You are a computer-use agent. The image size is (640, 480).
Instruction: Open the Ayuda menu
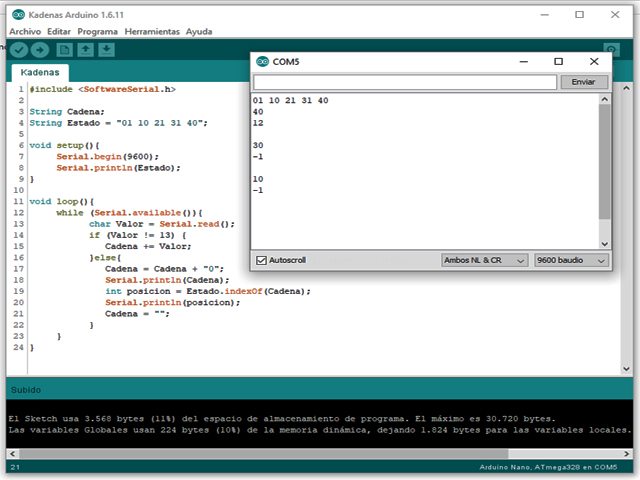[199, 32]
